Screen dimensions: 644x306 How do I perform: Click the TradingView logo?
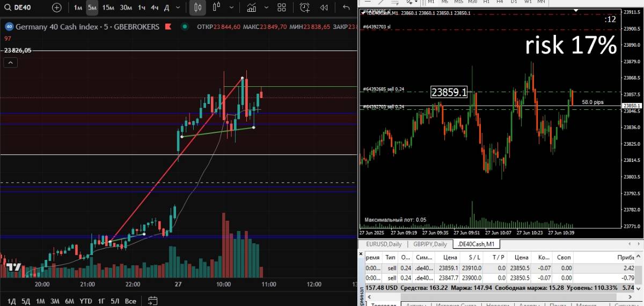click(x=13, y=267)
